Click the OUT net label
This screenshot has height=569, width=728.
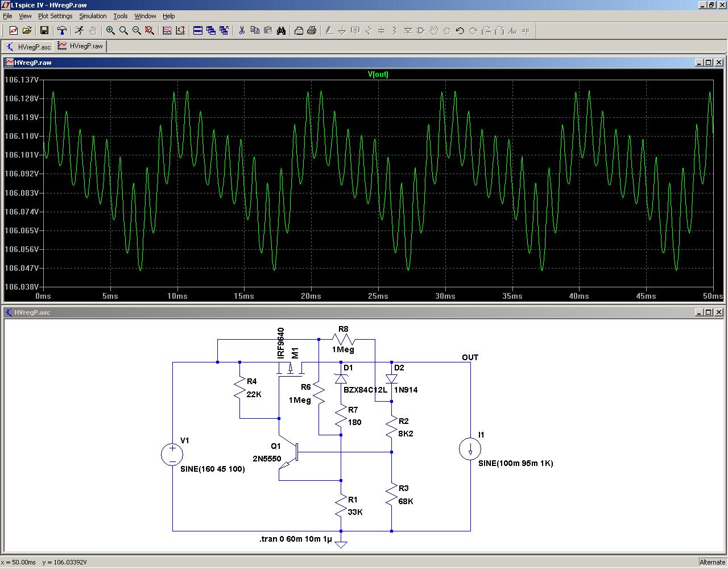coord(470,357)
